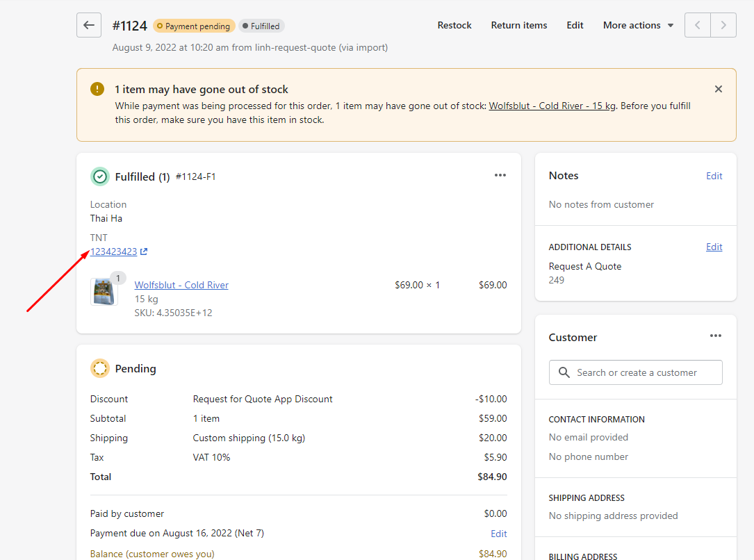754x560 pixels.
Task: Go to next order chevron
Action: pyautogui.click(x=723, y=25)
